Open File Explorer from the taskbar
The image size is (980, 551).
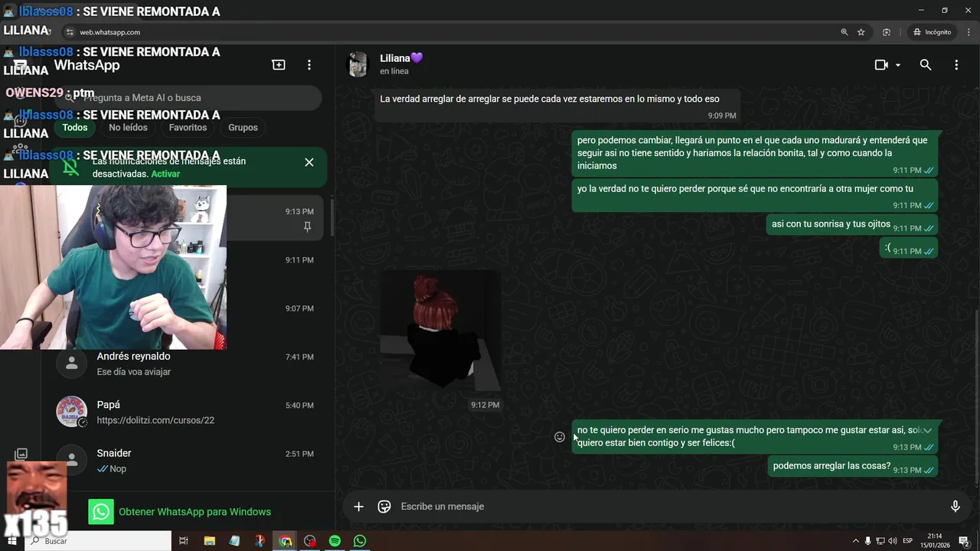coord(209,541)
